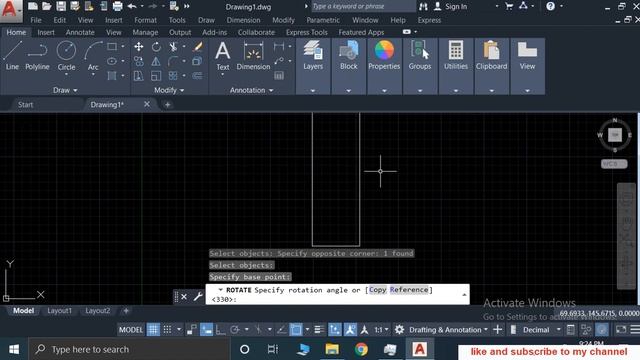Close the command line window
This screenshot has width=640, height=360.
pos(184,297)
